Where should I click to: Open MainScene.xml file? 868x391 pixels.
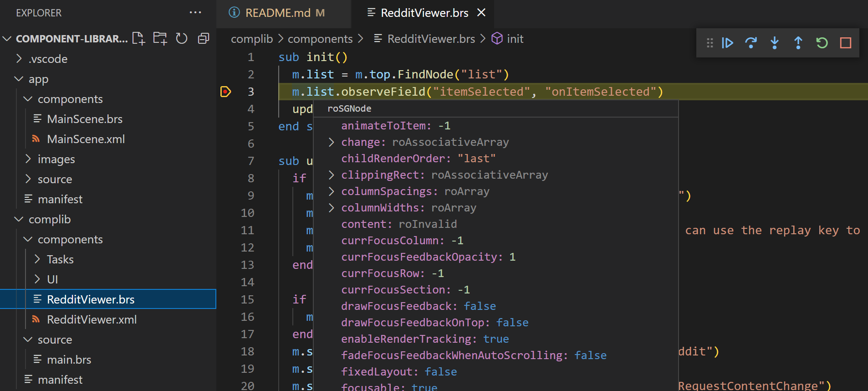click(x=108, y=139)
